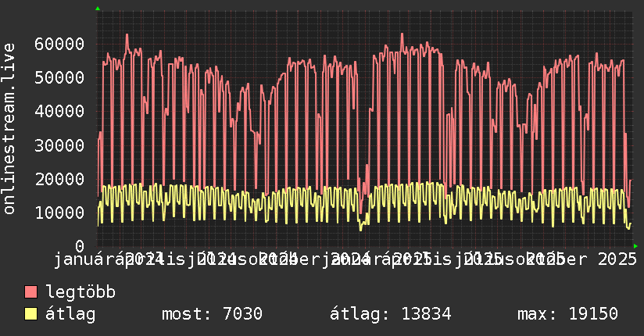Click the 0 y-axis label
Screen dimensions: 644x336
coord(80,246)
